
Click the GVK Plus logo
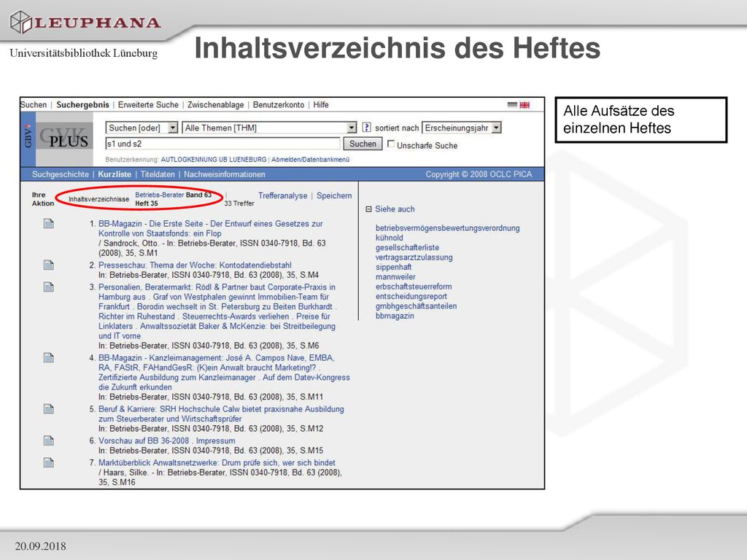[x=63, y=138]
